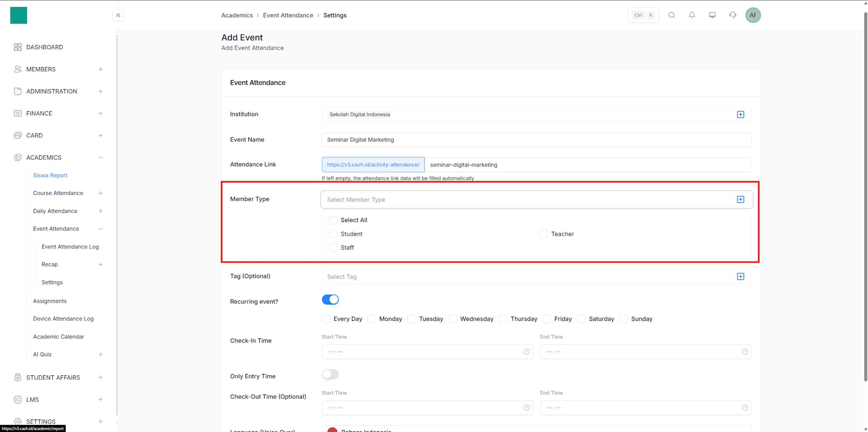
Task: Open the Select Member Type dropdown
Action: [536, 200]
